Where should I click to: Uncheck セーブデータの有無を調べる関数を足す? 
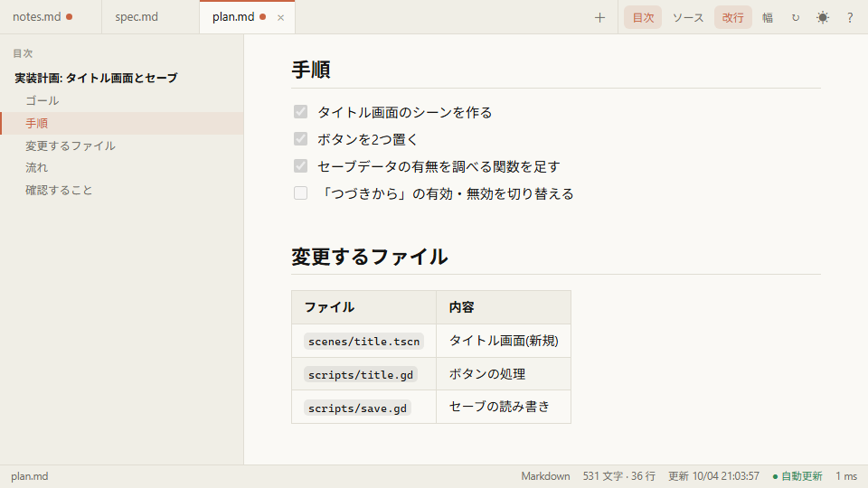point(300,166)
